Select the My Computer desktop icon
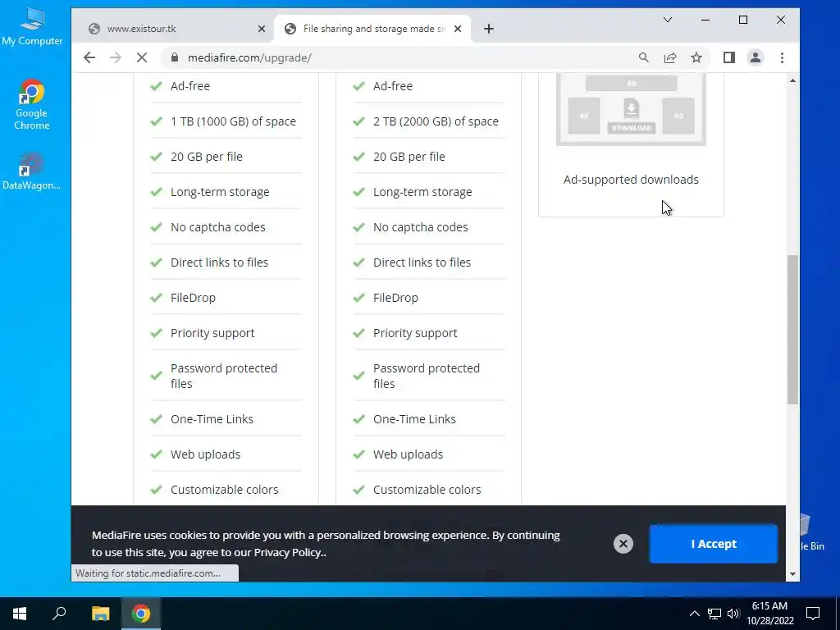 click(x=32, y=27)
